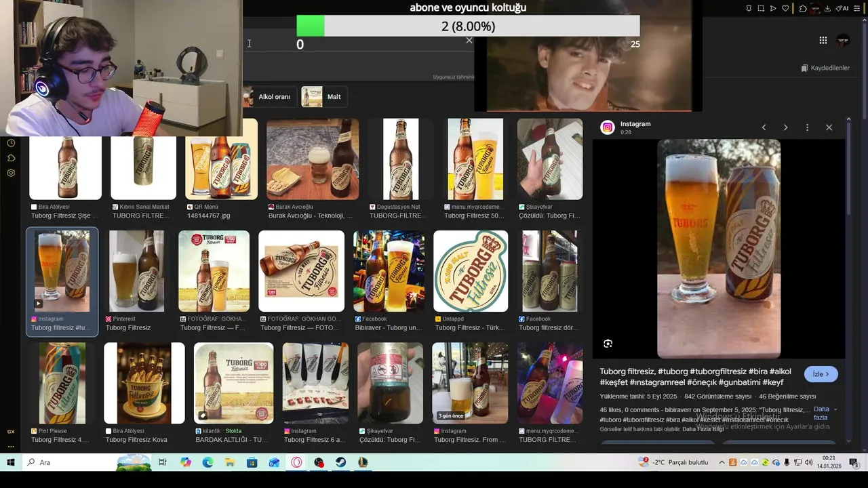Screen dimensions: 868x488
Task: Click the My Flow send icon
Action: (773, 8)
